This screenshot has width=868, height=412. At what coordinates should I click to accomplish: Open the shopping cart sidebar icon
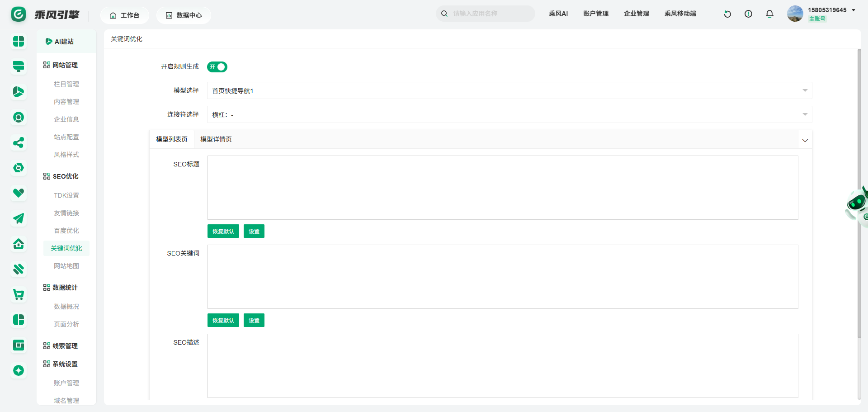pos(19,295)
